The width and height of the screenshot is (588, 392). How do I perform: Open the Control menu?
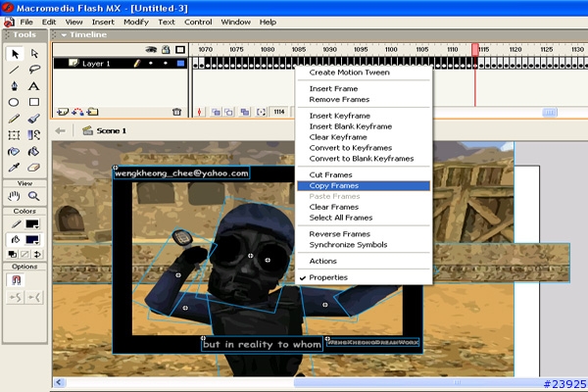point(198,23)
